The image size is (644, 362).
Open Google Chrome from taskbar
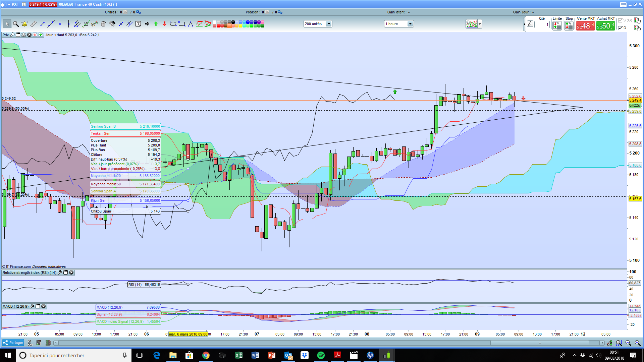[x=206, y=355]
